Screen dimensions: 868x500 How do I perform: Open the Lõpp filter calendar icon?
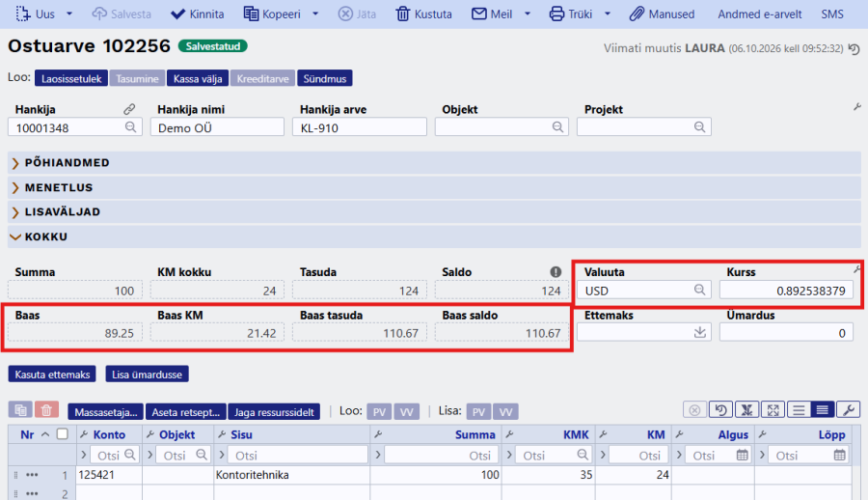click(840, 455)
